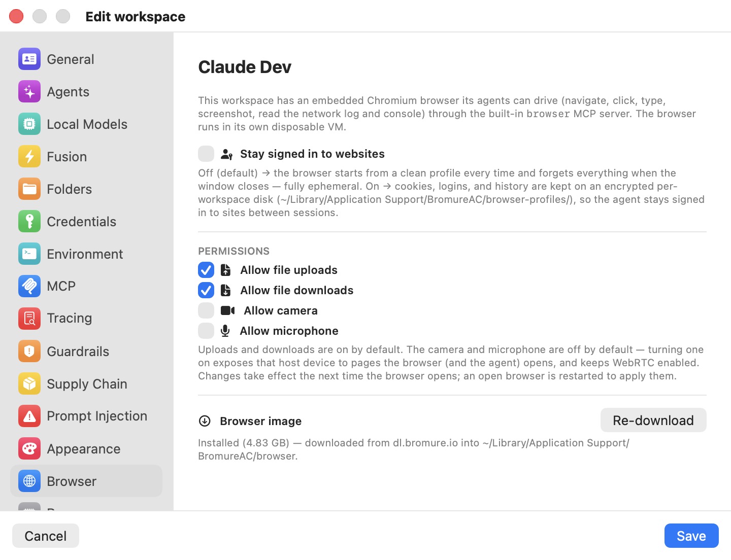Image resolution: width=731 pixels, height=560 pixels.
Task: Click the video camera icon
Action: coord(228,310)
